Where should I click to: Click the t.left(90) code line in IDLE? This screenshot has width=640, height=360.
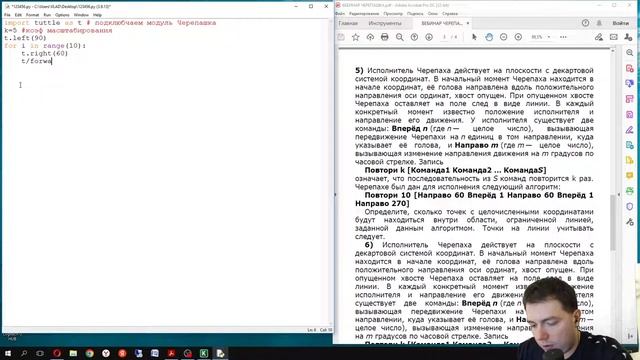click(25, 38)
